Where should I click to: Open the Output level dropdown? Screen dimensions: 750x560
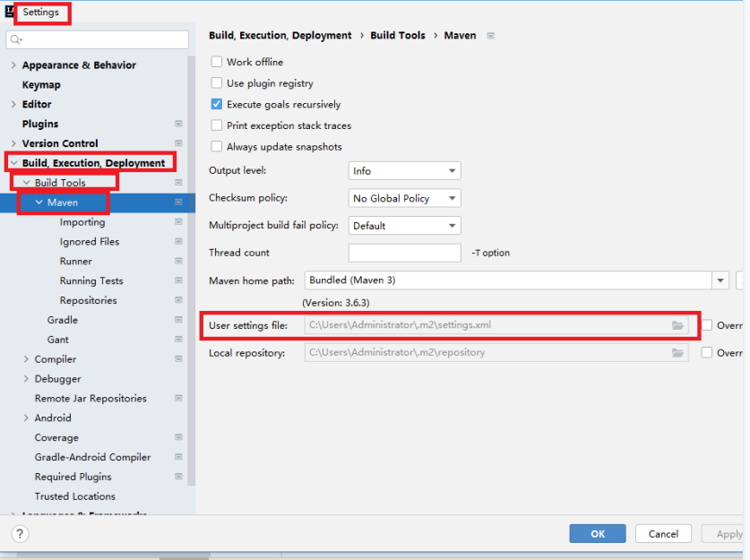tap(404, 171)
